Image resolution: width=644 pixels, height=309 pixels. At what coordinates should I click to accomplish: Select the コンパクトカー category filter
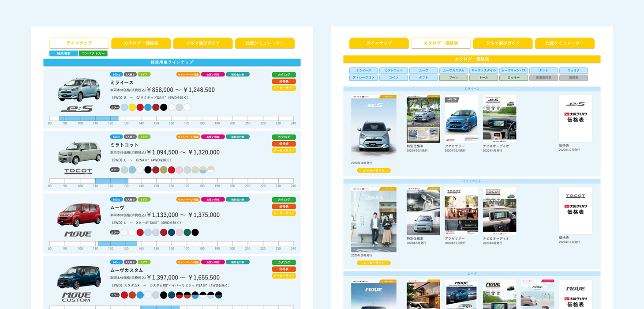[93, 53]
